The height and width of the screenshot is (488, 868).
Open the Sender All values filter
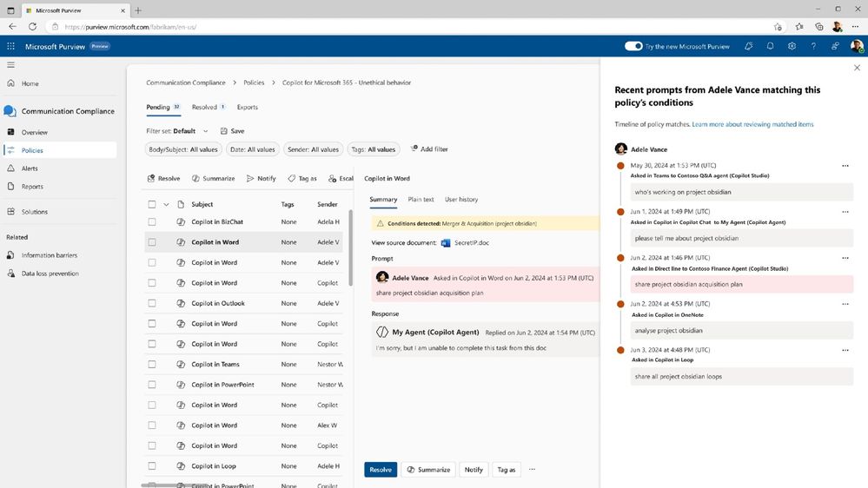pos(313,149)
